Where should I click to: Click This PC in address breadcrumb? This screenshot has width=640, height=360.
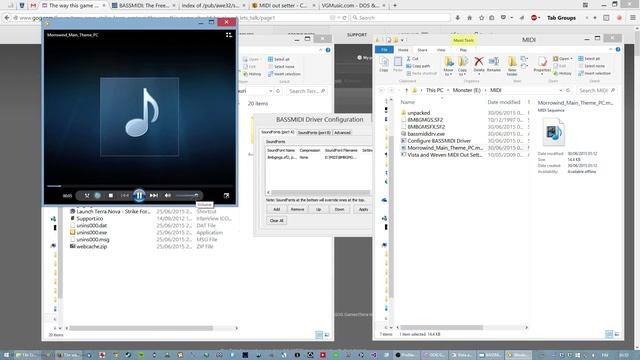coord(434,90)
